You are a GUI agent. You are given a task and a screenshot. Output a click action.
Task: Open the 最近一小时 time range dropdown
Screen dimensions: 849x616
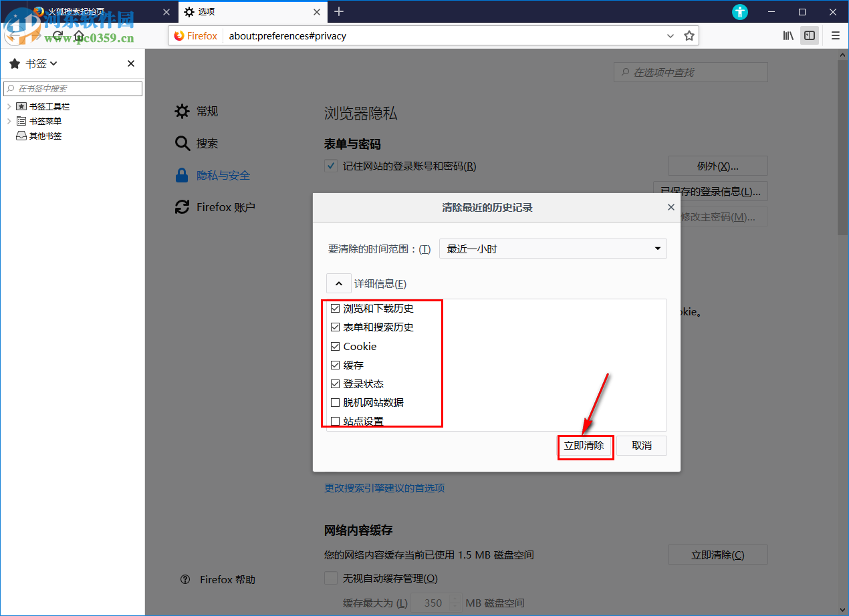(x=552, y=248)
